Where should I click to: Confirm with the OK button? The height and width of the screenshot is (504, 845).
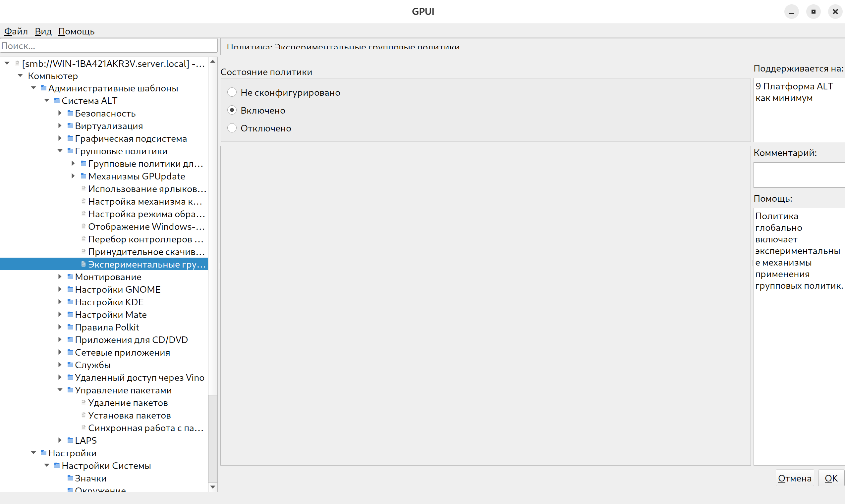[x=831, y=478]
